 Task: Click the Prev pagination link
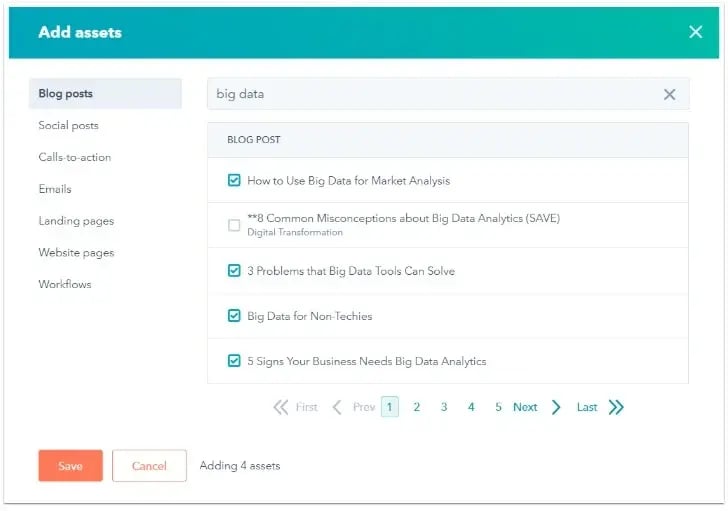364,407
